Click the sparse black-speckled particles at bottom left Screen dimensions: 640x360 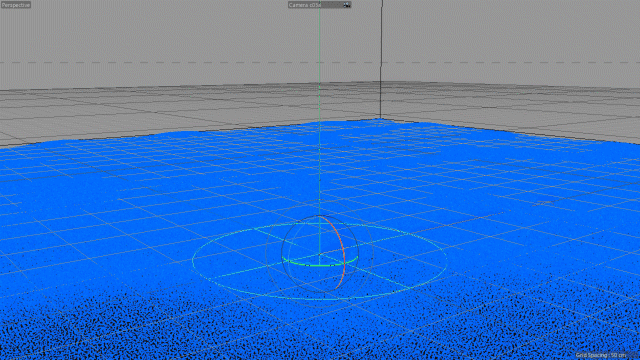(x=61, y=335)
